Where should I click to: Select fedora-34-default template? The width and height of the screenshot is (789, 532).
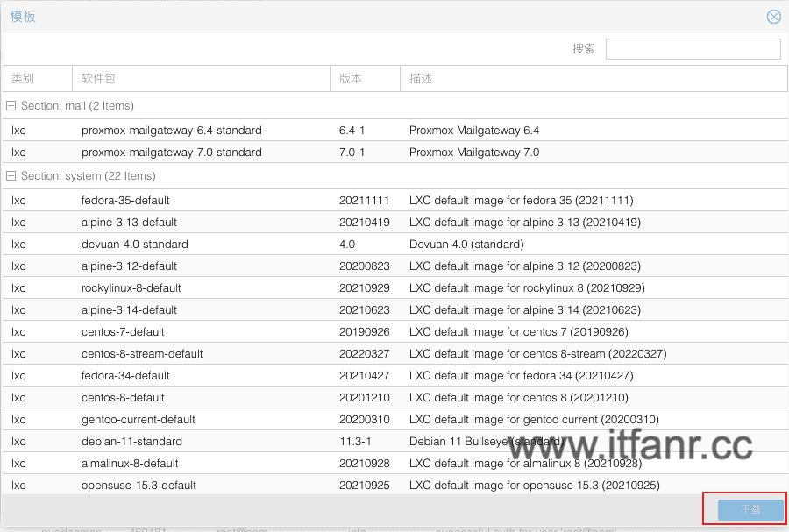click(x=395, y=376)
